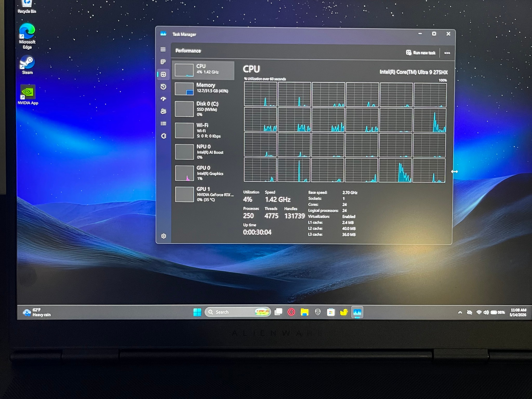Select the GPU 1 NVIDIA GeForce RTX entry
The image size is (532, 399).
203,194
